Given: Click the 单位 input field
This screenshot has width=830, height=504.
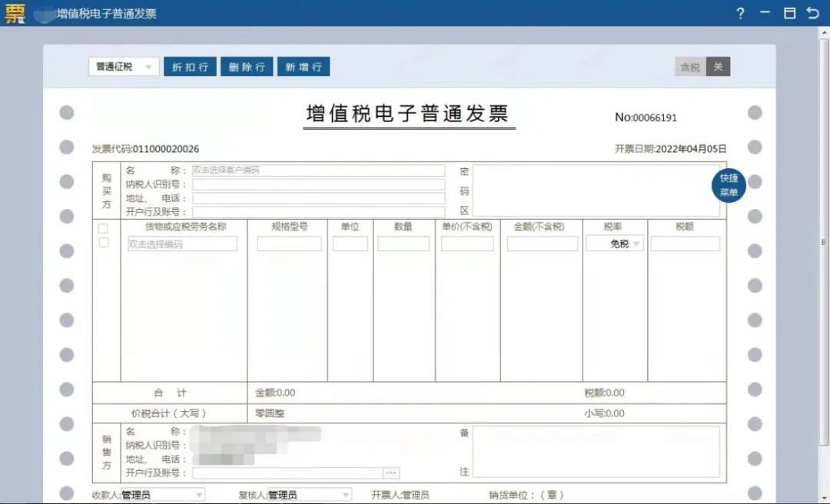Looking at the screenshot, I should point(350,244).
